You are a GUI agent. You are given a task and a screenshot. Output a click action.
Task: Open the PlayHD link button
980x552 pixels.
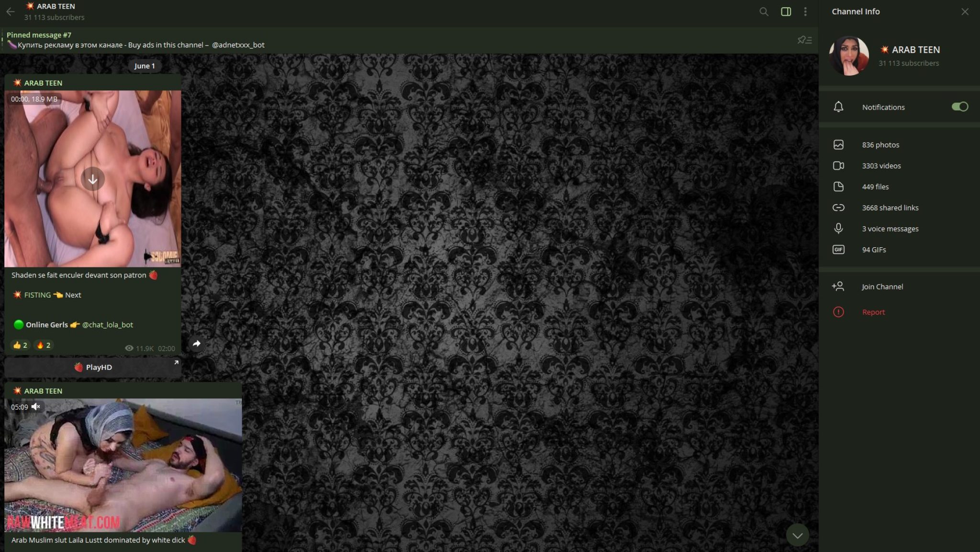93,367
